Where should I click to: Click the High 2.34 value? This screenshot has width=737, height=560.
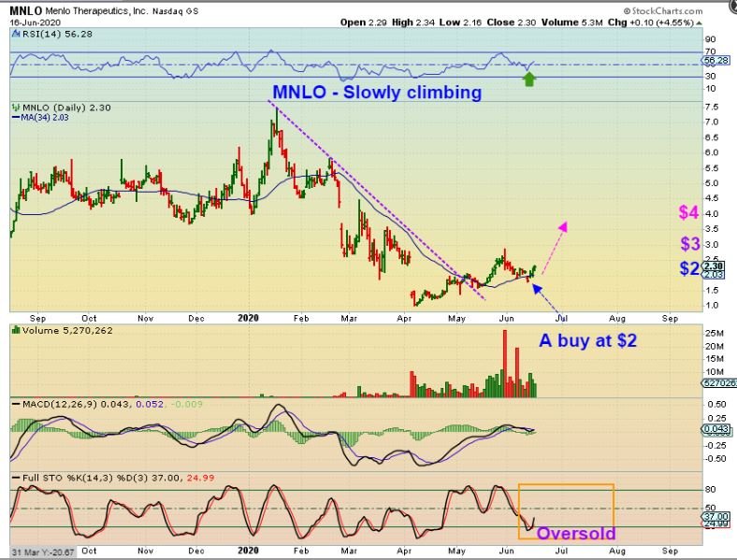click(412, 22)
